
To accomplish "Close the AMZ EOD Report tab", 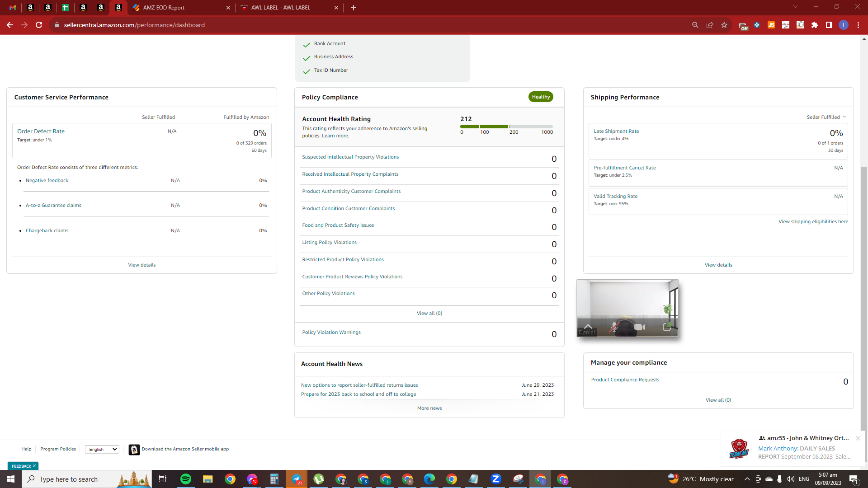I will tap(228, 8).
